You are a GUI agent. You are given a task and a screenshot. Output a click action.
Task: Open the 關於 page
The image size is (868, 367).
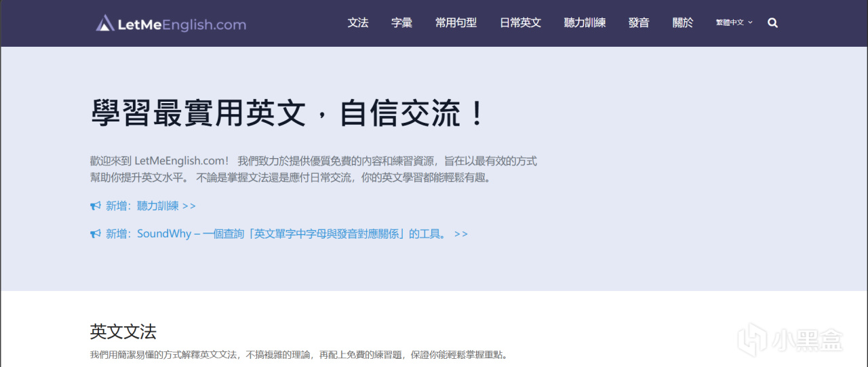coord(683,23)
